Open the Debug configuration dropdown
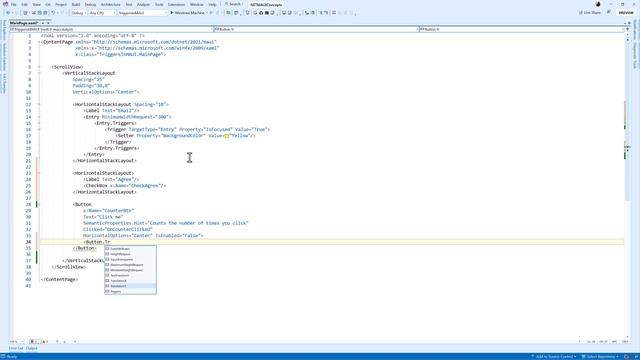This screenshot has width=640, height=360. pos(78,13)
